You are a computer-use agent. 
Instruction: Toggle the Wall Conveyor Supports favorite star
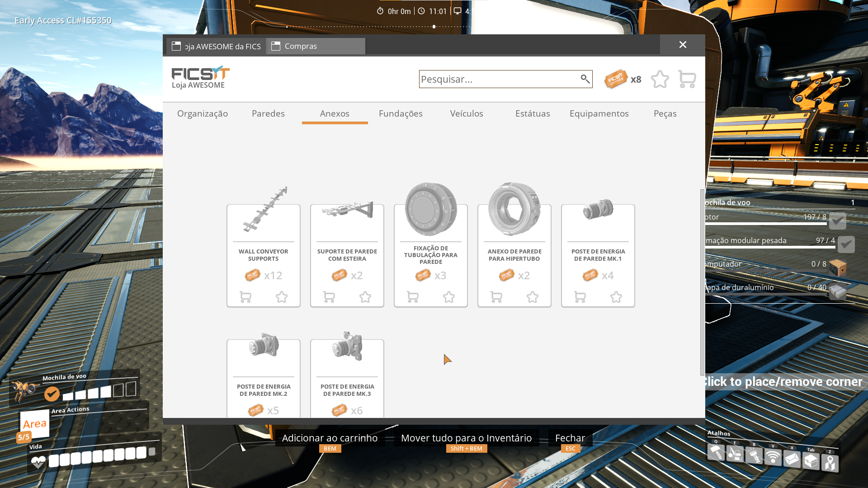(x=282, y=297)
